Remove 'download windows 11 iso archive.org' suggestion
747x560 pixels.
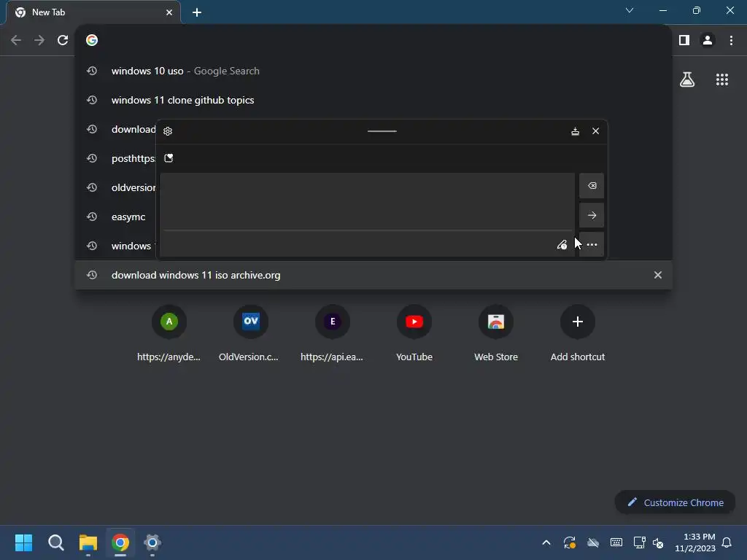658,275
